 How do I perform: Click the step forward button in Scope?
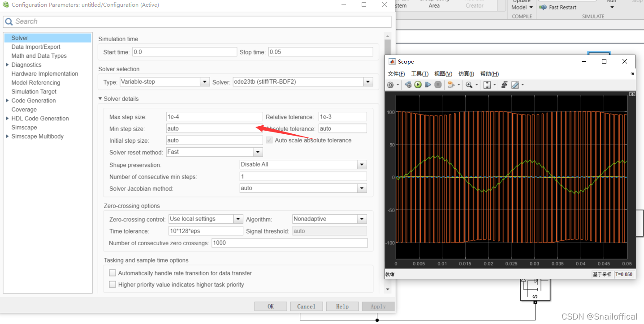428,85
